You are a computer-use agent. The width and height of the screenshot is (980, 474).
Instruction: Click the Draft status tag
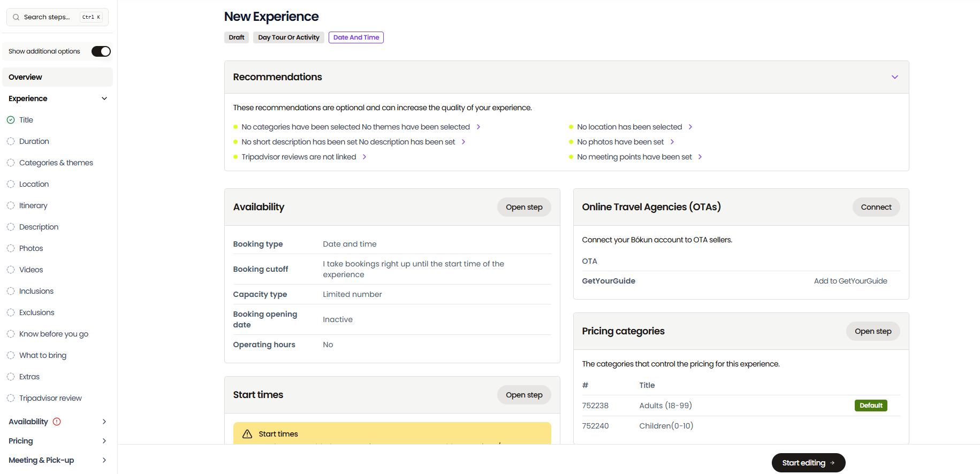[x=237, y=37]
